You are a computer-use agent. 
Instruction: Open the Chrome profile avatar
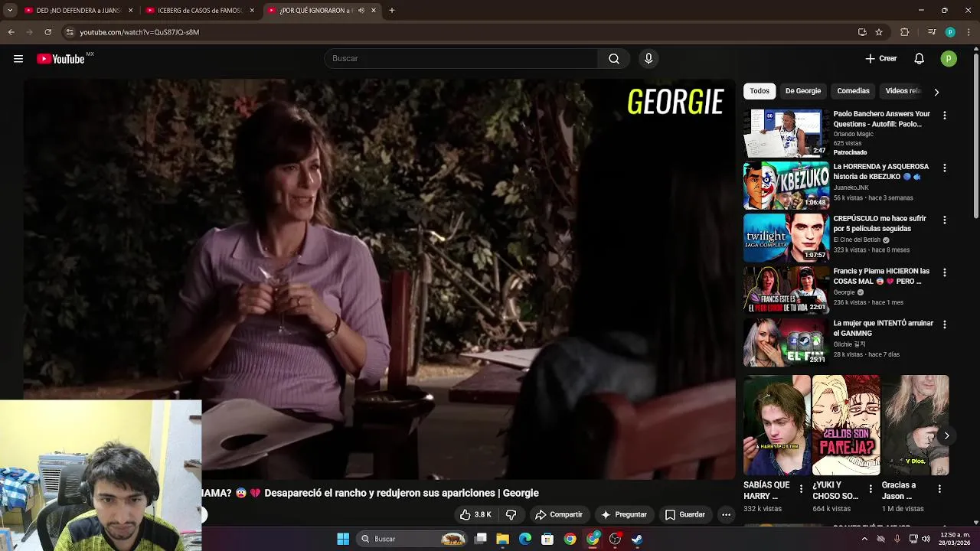950,32
